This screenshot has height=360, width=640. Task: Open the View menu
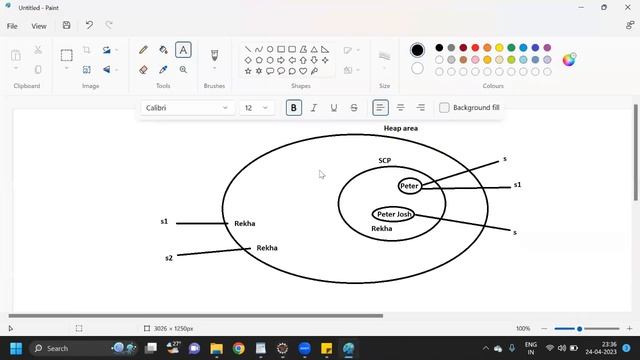39,26
